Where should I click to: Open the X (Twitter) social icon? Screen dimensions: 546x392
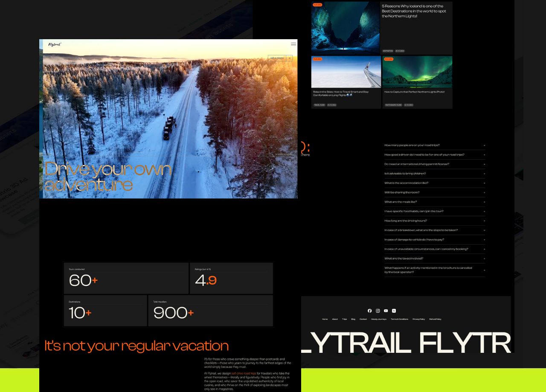(x=394, y=311)
